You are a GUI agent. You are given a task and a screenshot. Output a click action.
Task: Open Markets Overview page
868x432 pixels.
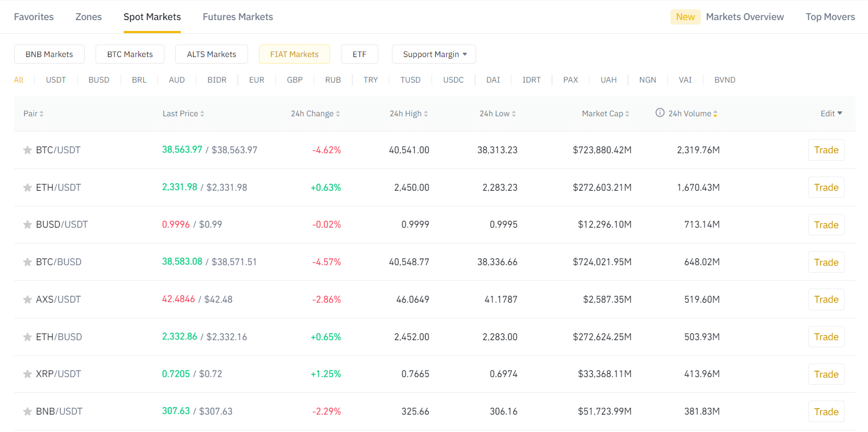(x=745, y=17)
